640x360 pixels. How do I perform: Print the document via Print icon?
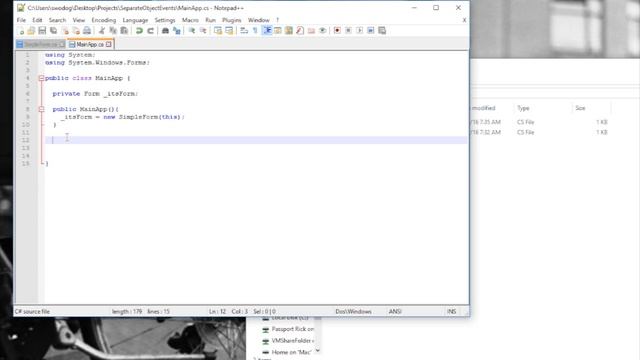pyautogui.click(x=87, y=31)
